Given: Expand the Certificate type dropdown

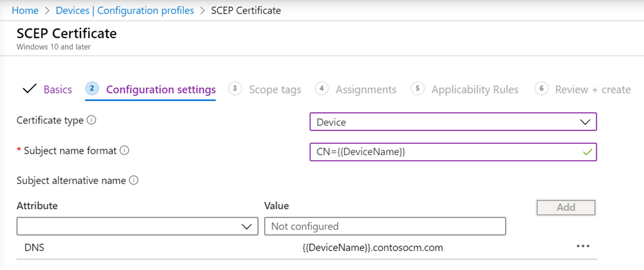Looking at the screenshot, I should click(x=453, y=122).
